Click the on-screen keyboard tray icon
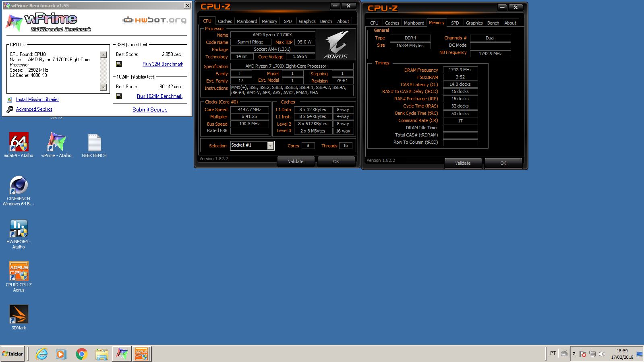Image resolution: width=644 pixels, height=362 pixels. click(564, 354)
